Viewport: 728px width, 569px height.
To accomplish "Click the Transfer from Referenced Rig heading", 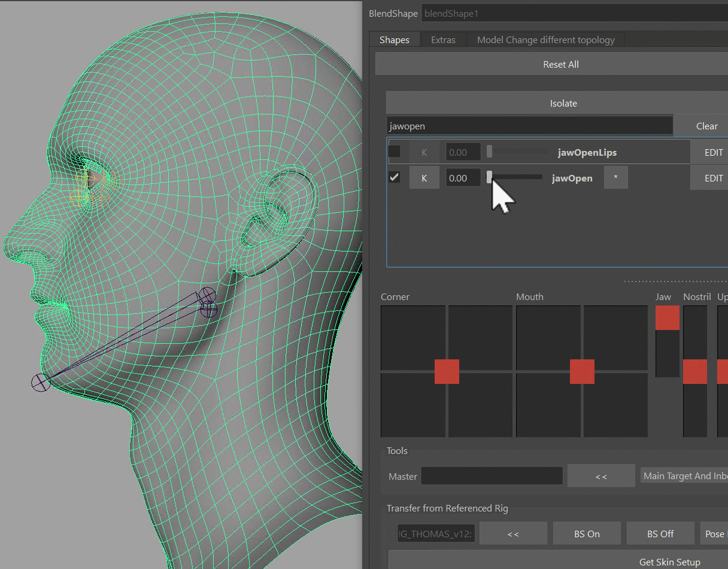I will point(447,508).
